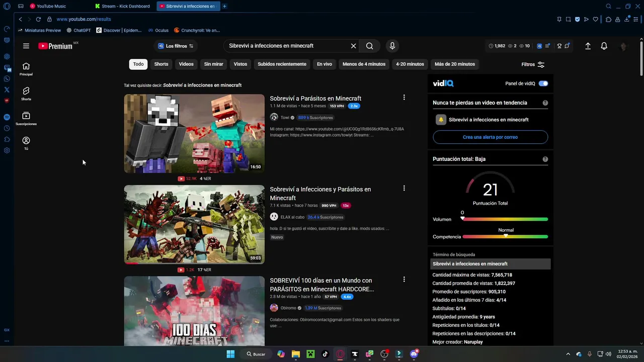Open the Create upload arrow icon
The height and width of the screenshot is (362, 644).
[x=588, y=46]
